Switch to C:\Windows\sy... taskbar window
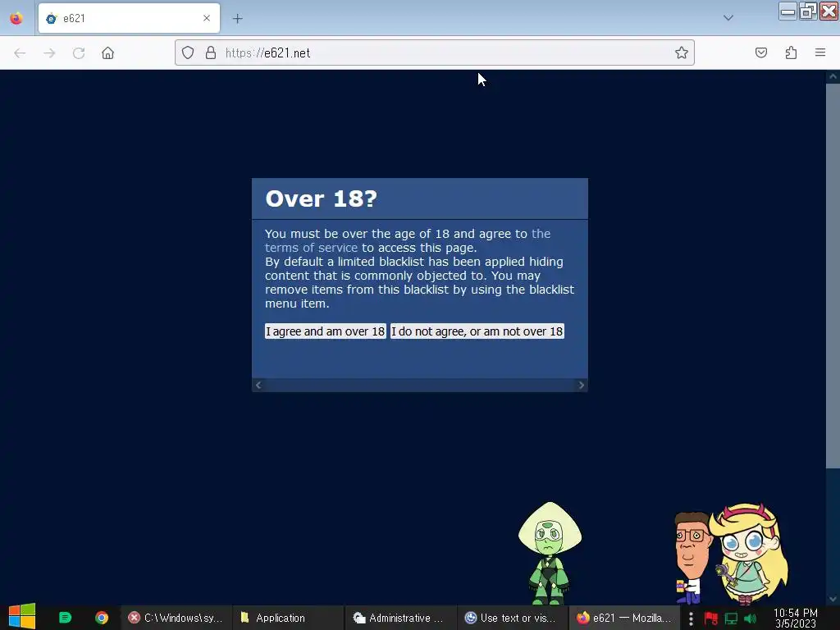This screenshot has width=840, height=630. click(x=176, y=618)
